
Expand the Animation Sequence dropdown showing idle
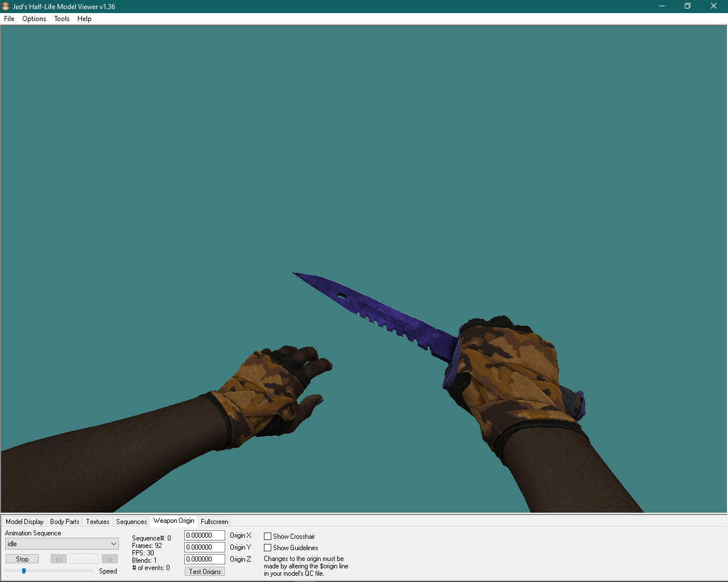pos(62,544)
